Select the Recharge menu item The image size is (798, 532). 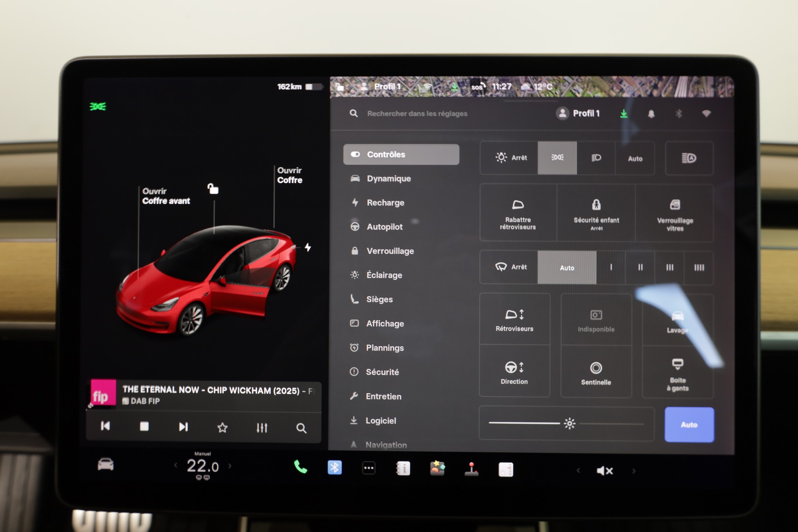[385, 203]
